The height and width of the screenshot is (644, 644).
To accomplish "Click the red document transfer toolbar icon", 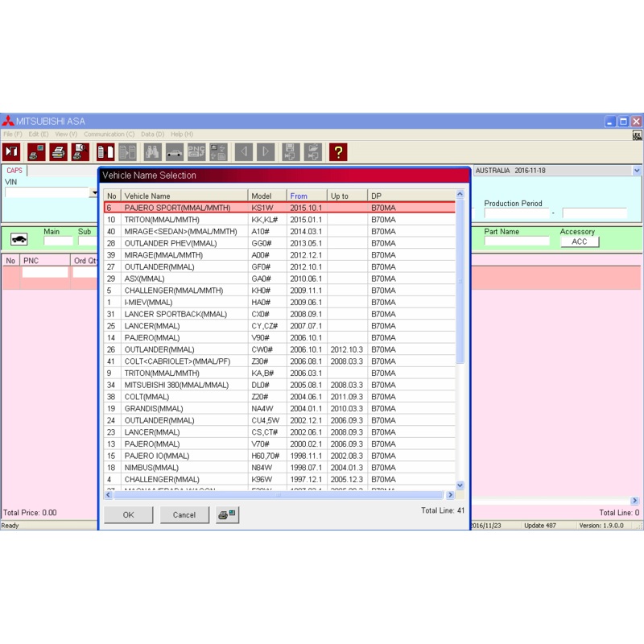I will tap(105, 152).
